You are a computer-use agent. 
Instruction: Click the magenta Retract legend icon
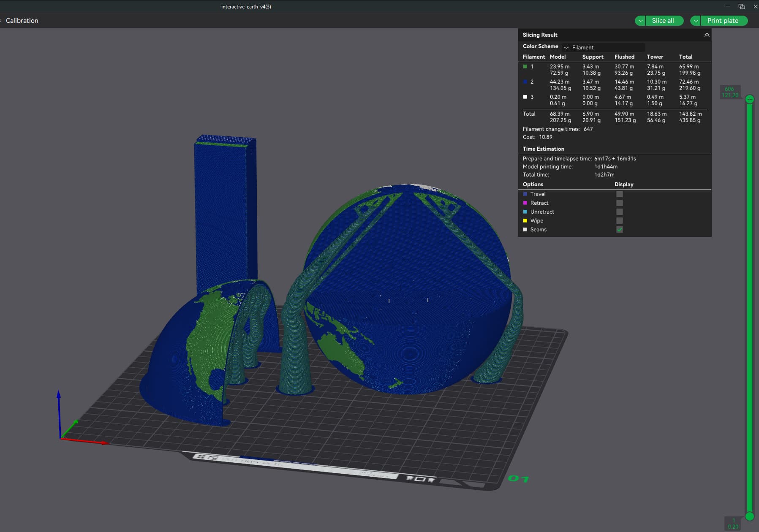click(x=525, y=203)
